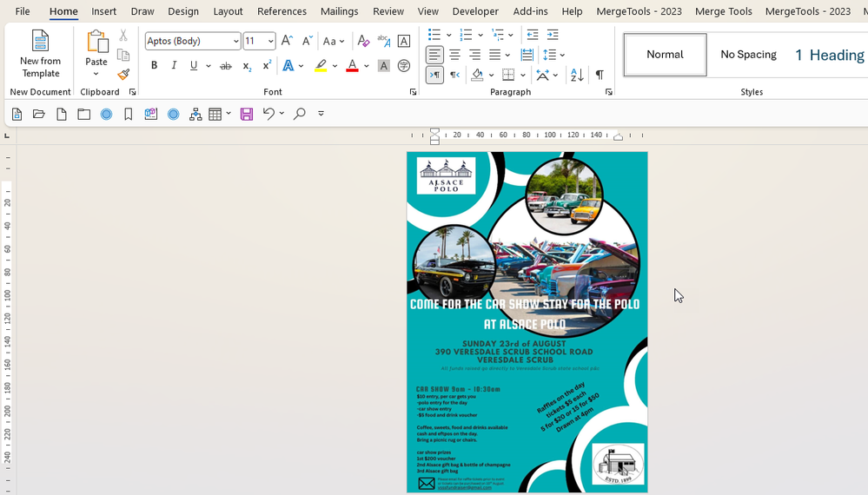Click the Sort A-Z icon
The height and width of the screenshot is (495, 868).
pyautogui.click(x=577, y=75)
